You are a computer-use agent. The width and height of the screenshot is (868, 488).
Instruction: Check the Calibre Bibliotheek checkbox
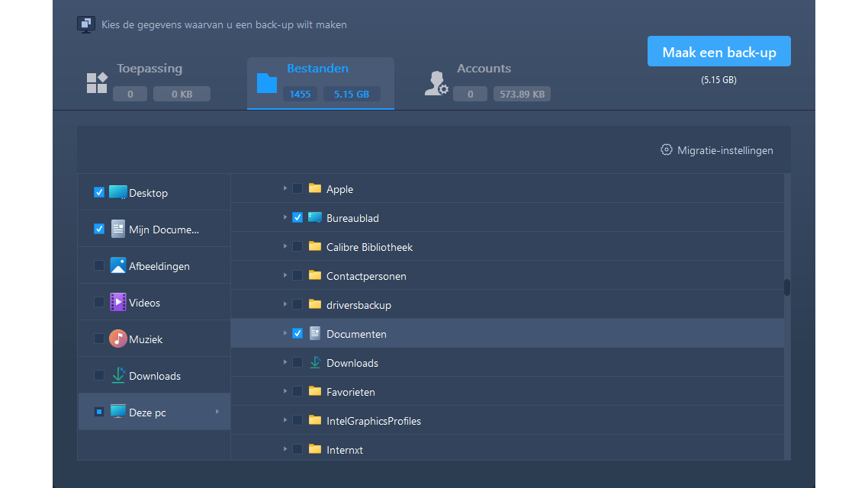(297, 247)
